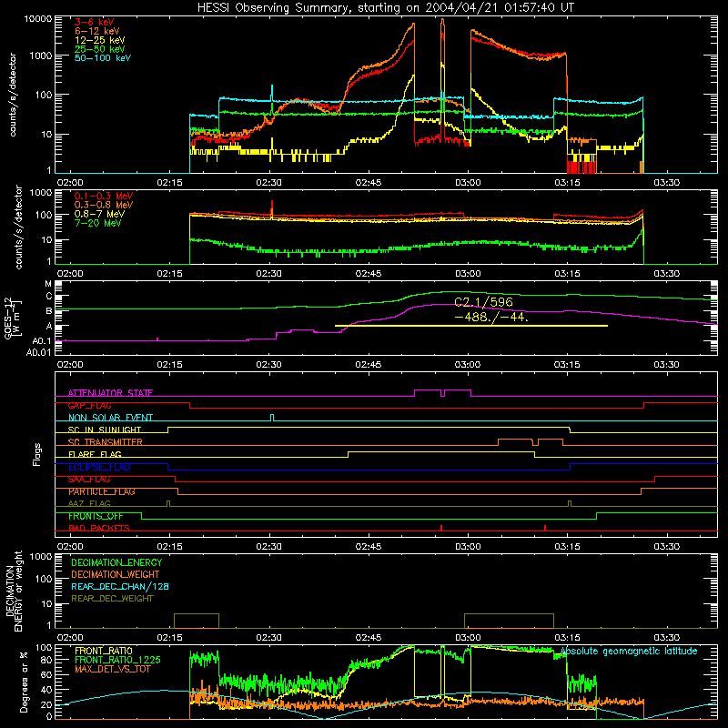This screenshot has width=728, height=728.
Task: Click the AAZ_FLAG pulse near 03:15
Action: pos(570,504)
